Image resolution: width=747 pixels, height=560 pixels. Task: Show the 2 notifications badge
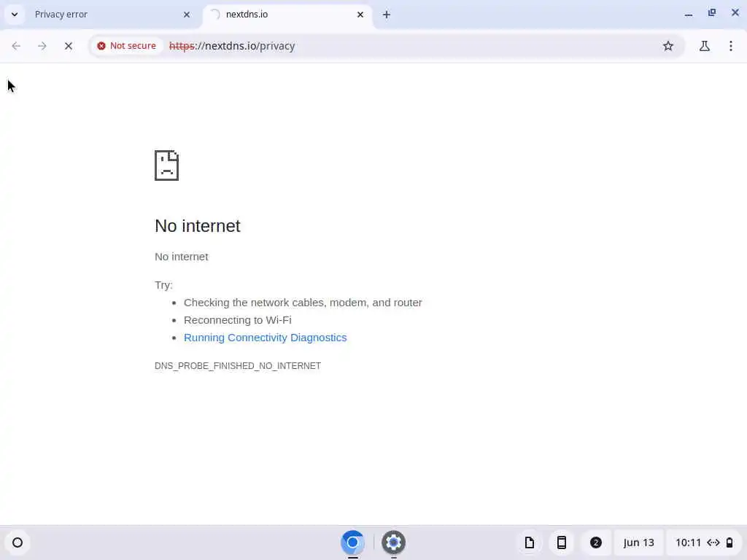click(595, 542)
